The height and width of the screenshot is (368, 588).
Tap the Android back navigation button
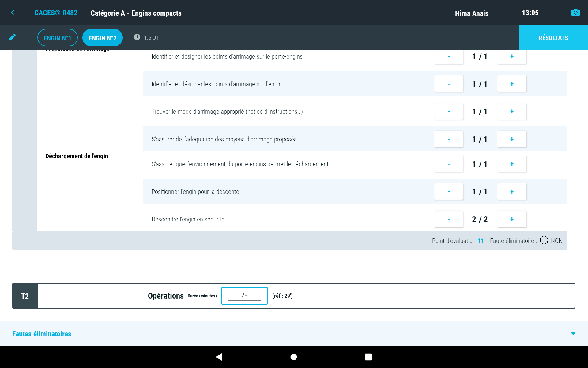[x=219, y=357]
